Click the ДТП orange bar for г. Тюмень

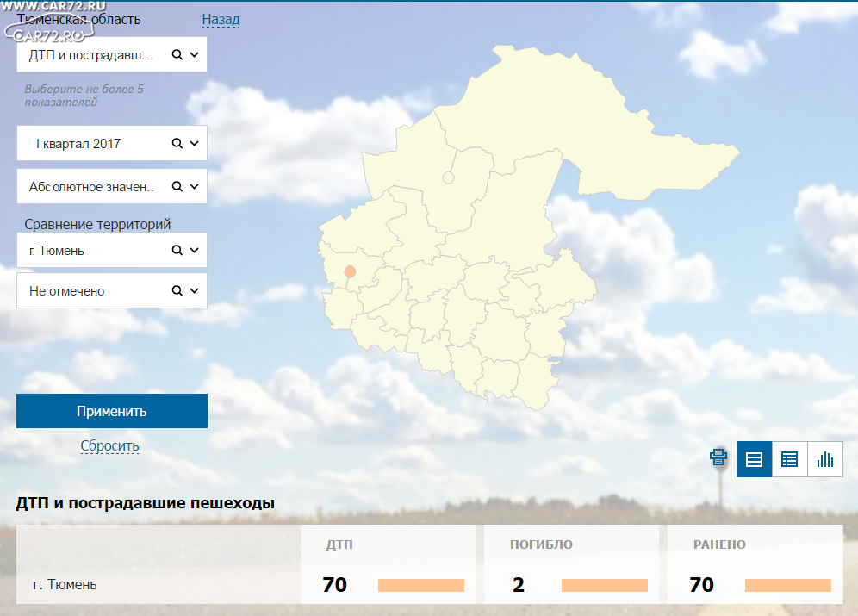pos(420,585)
